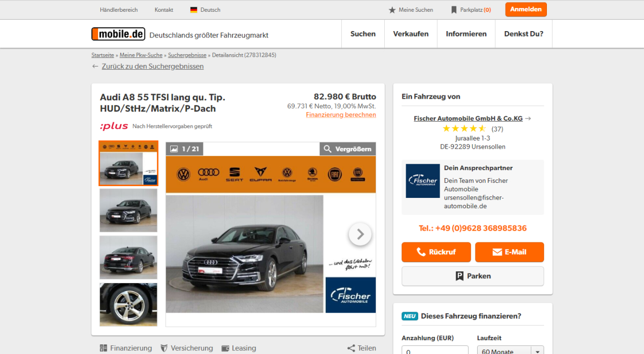Viewport: 644px width, 354px height.
Task: Click Finanzierung berechnen link
Action: (x=341, y=115)
